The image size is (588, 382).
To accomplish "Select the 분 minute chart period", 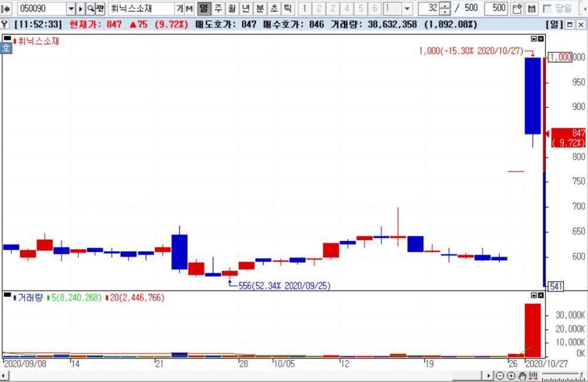I will 259,8.
